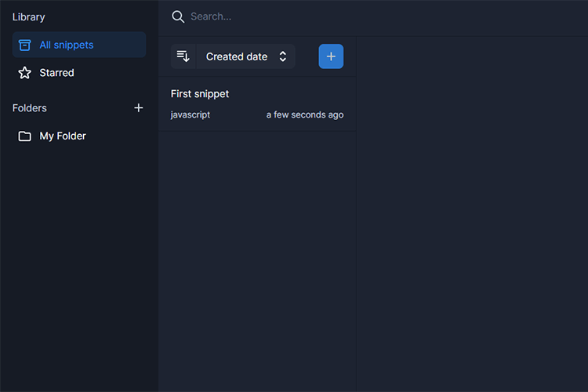Click the folder icon beside My Folder
Screen dimensions: 588x392
(25, 136)
